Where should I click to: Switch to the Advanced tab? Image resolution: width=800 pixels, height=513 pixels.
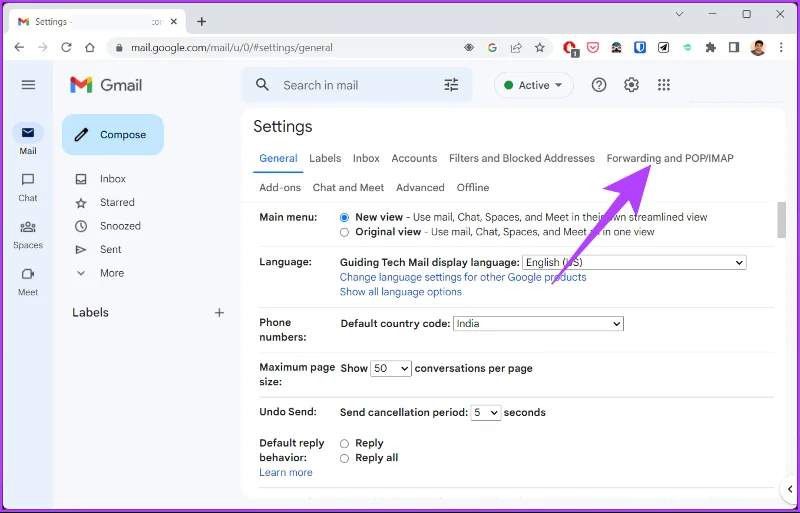pos(420,187)
